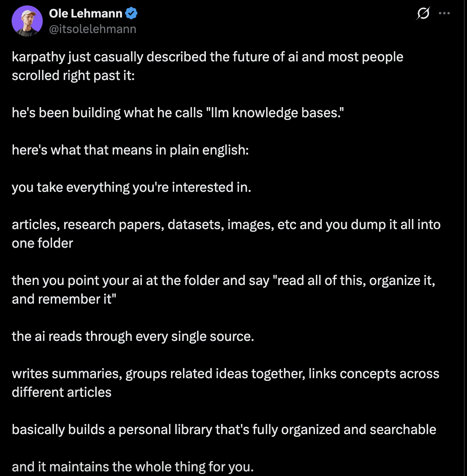Open Grok actions icon on the tweet

(x=423, y=14)
